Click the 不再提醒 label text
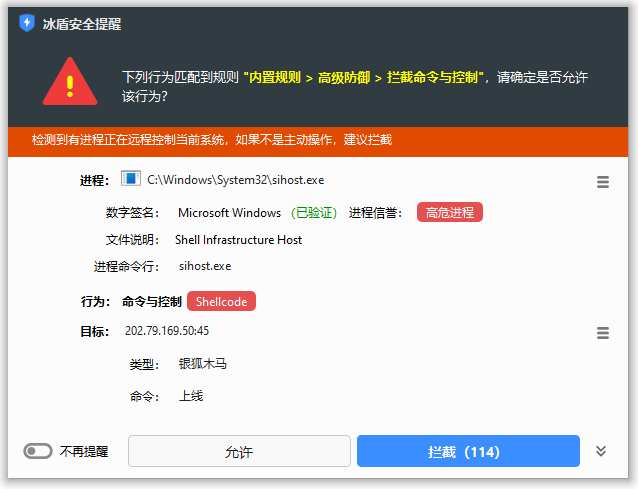 pos(84,452)
